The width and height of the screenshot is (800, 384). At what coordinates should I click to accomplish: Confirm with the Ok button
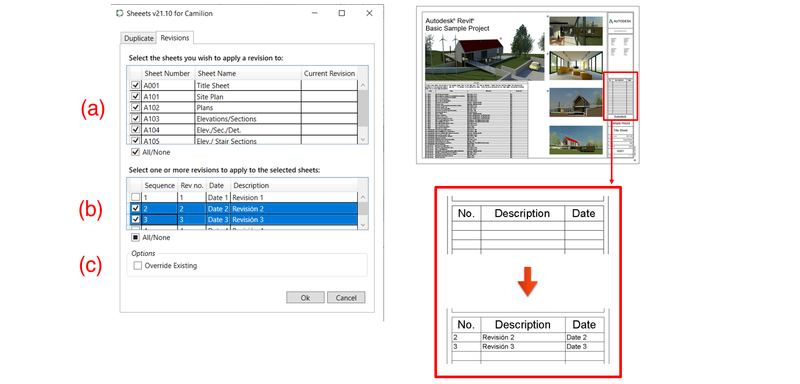(305, 298)
